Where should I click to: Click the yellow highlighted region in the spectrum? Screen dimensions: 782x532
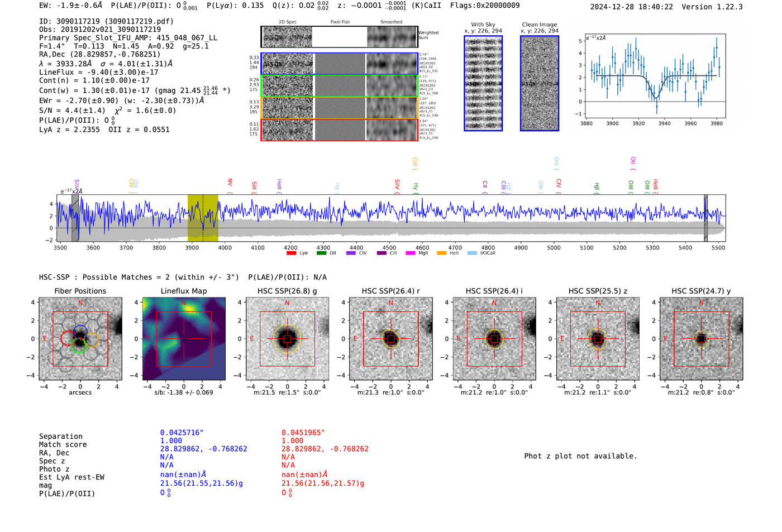[x=203, y=218]
